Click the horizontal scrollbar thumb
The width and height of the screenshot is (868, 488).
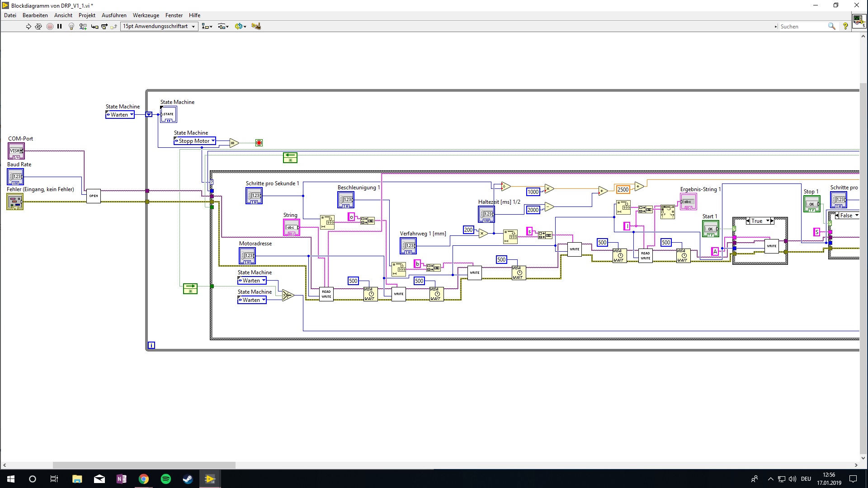(144, 465)
